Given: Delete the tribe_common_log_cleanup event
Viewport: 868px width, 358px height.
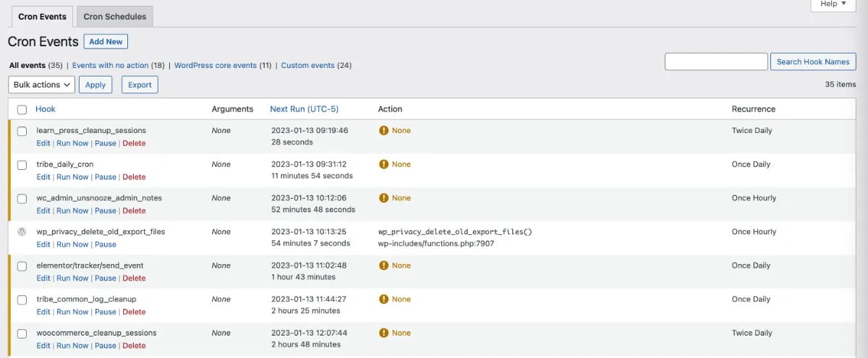Looking at the screenshot, I should click(x=134, y=312).
